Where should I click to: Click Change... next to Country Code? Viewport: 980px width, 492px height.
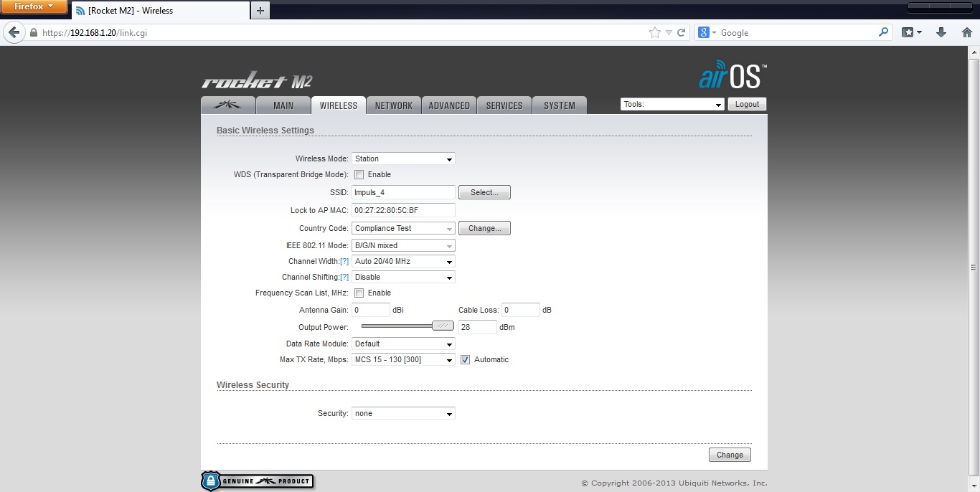pos(484,228)
